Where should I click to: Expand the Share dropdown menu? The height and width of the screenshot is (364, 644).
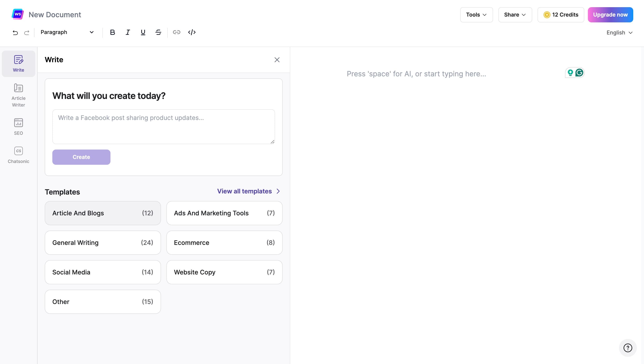click(x=515, y=15)
